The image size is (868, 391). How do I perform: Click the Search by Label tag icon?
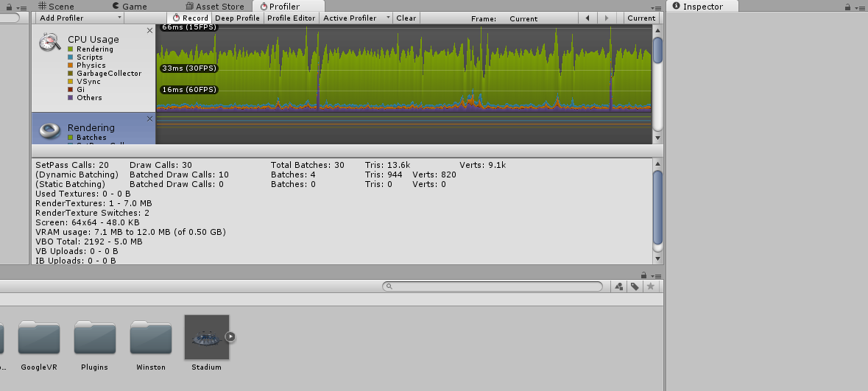[x=635, y=286]
